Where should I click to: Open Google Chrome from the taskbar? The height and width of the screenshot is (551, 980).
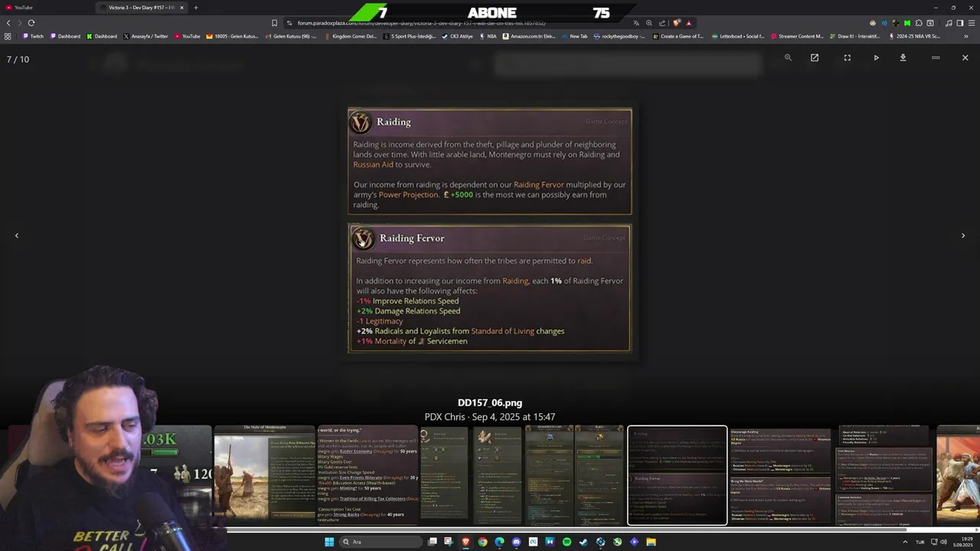click(x=482, y=542)
